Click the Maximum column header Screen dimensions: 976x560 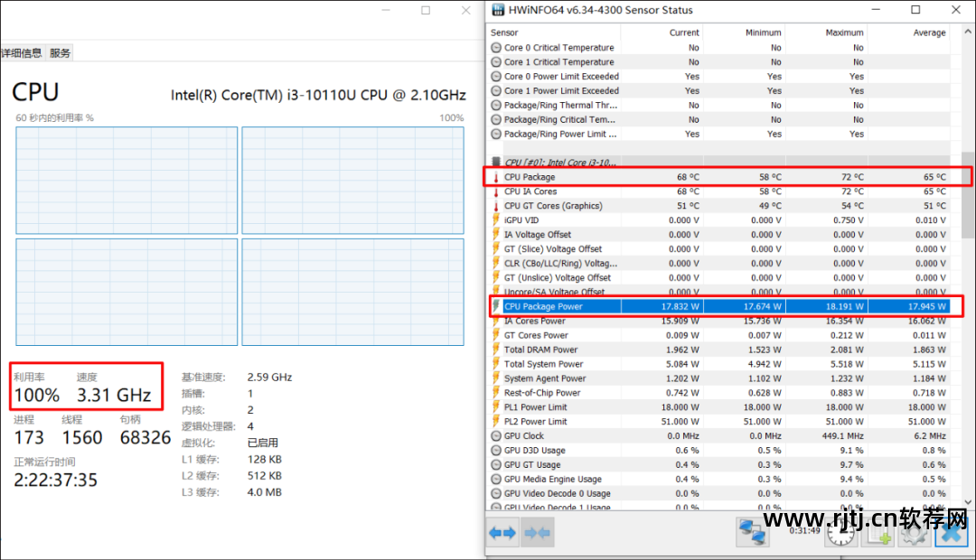point(826,33)
